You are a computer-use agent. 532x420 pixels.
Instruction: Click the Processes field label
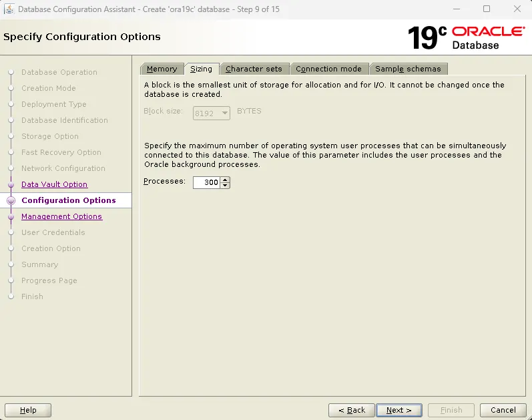click(165, 181)
